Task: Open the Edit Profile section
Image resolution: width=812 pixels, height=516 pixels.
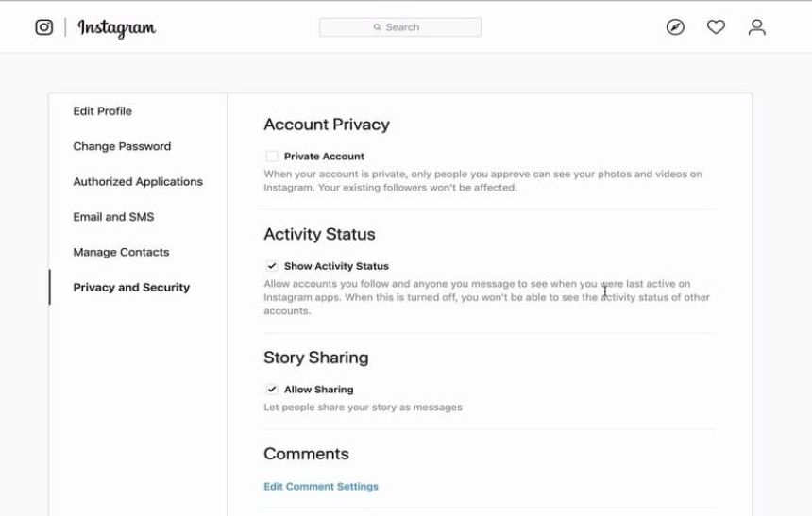Action: pos(103,111)
